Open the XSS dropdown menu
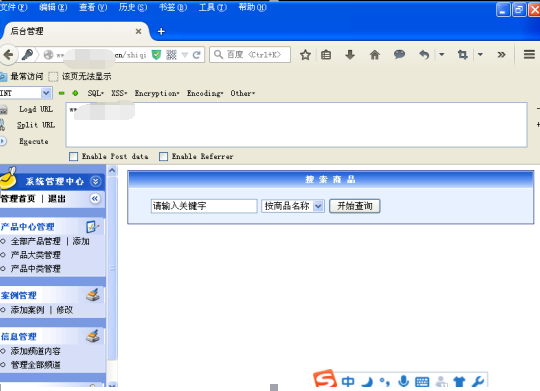This screenshot has width=540, height=391. [x=119, y=93]
